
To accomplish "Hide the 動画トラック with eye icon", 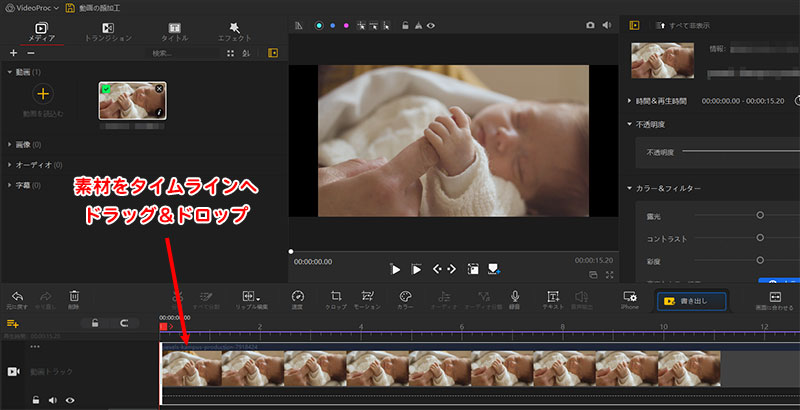I will [x=70, y=400].
